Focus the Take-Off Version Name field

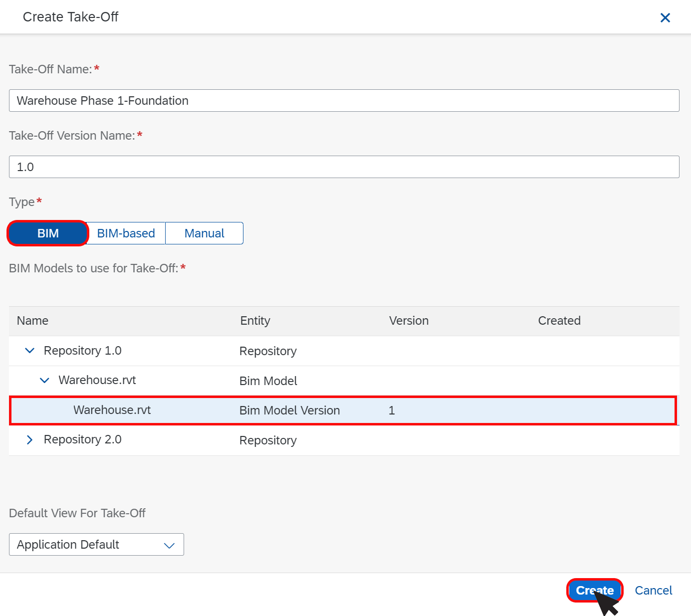[x=344, y=167]
